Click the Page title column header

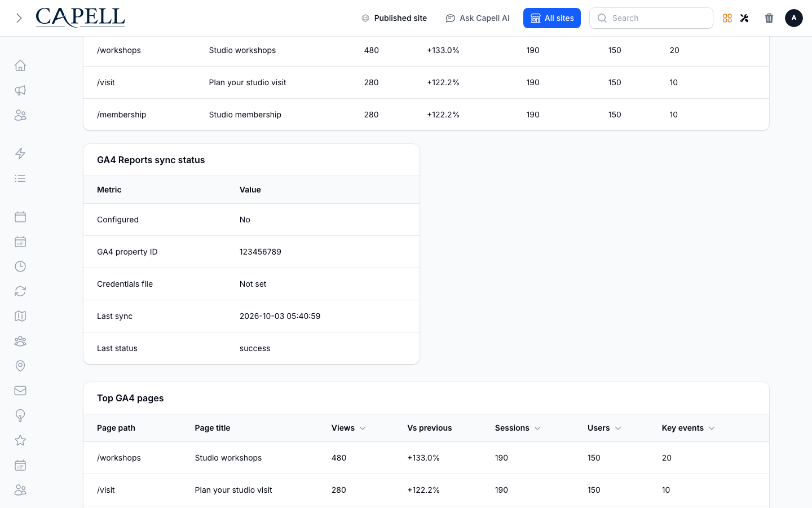[x=213, y=428]
